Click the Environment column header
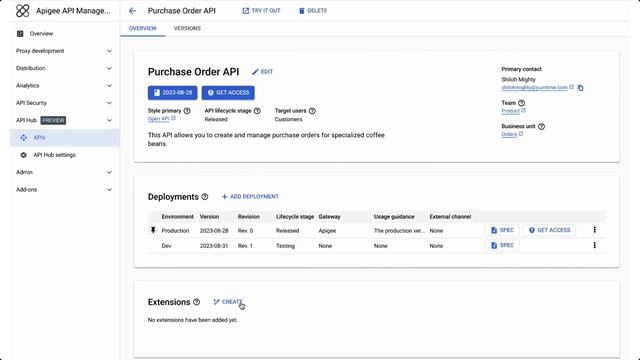The image size is (640, 360). [x=178, y=217]
